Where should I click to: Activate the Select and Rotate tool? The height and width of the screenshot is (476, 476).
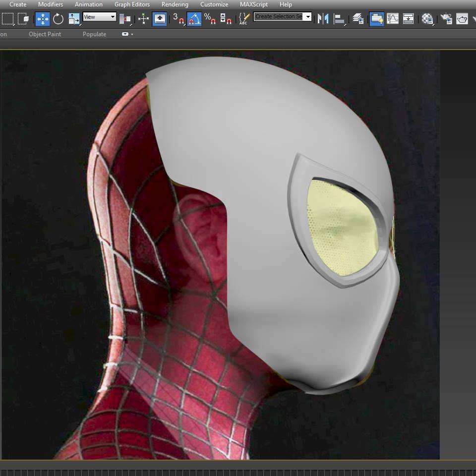click(x=58, y=19)
